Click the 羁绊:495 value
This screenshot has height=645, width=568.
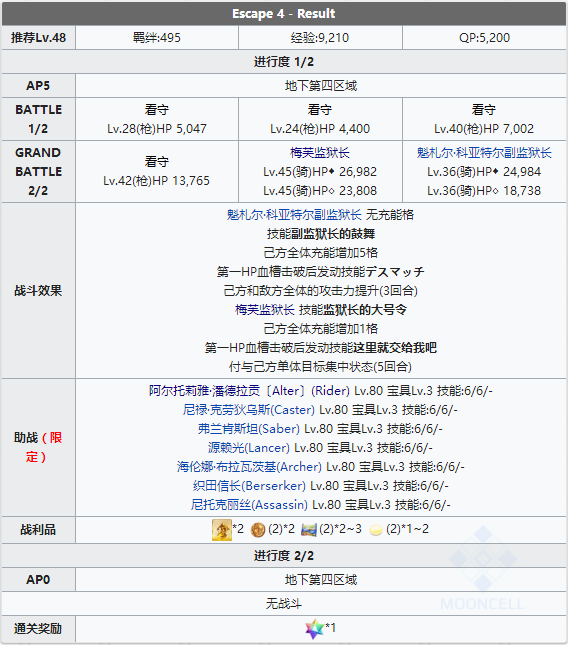[157, 38]
